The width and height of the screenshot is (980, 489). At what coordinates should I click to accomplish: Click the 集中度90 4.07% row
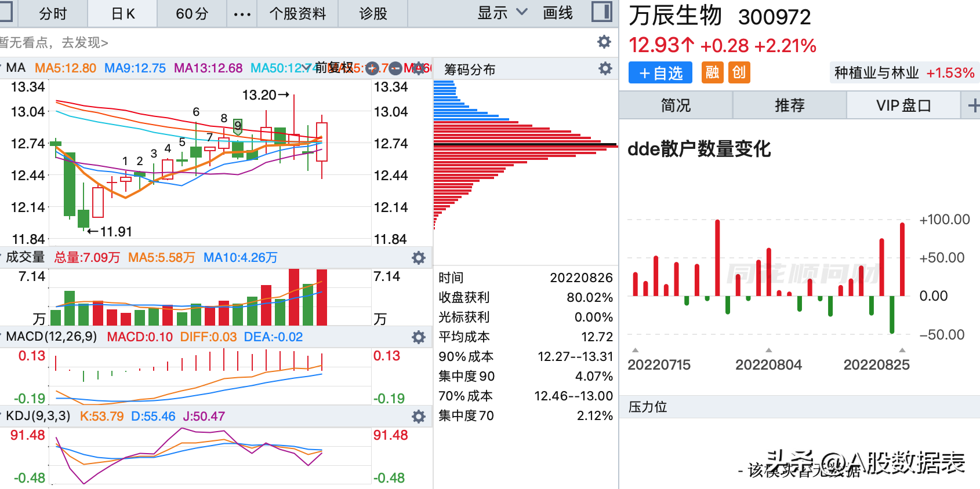click(x=525, y=376)
